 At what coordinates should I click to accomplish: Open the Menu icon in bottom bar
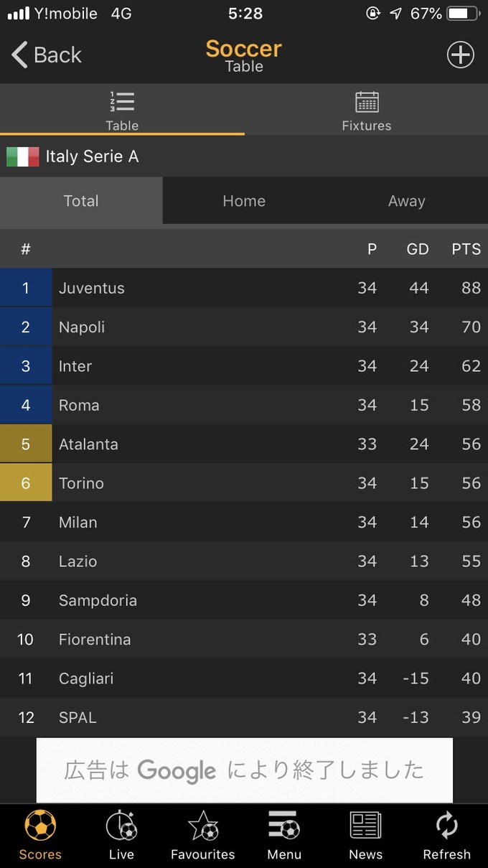click(x=284, y=826)
